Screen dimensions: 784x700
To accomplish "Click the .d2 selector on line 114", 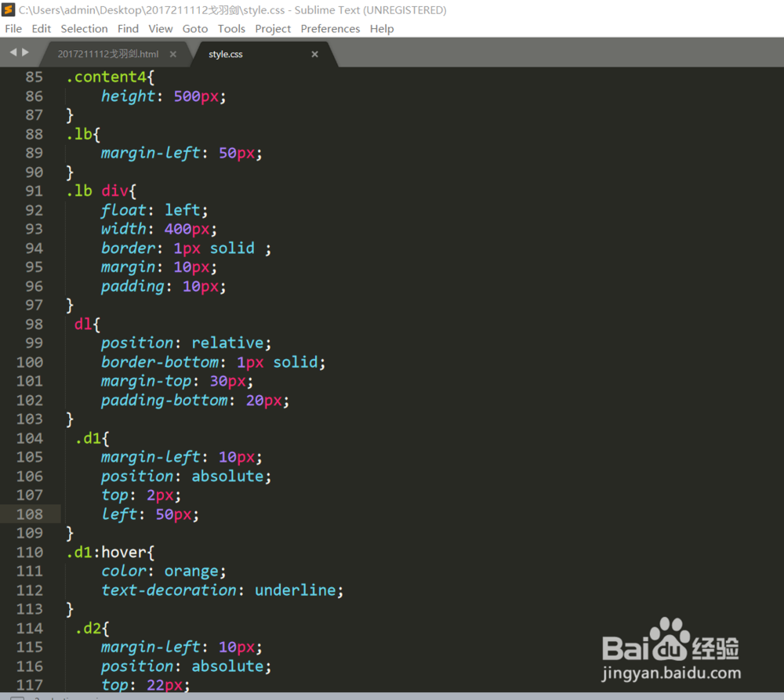I will (88, 628).
